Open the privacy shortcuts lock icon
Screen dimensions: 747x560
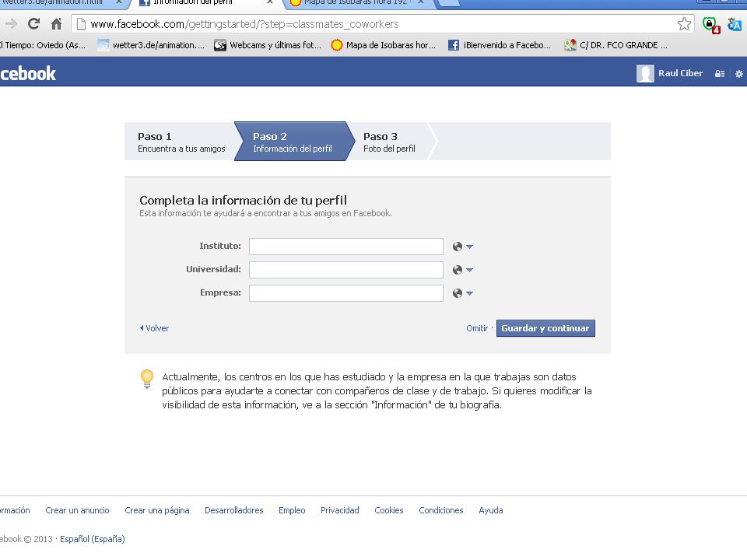point(719,74)
